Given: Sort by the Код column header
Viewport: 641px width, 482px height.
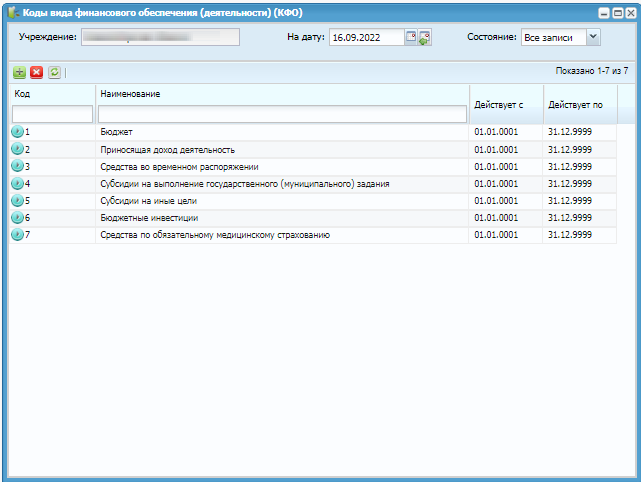Looking at the screenshot, I should click(x=22, y=94).
